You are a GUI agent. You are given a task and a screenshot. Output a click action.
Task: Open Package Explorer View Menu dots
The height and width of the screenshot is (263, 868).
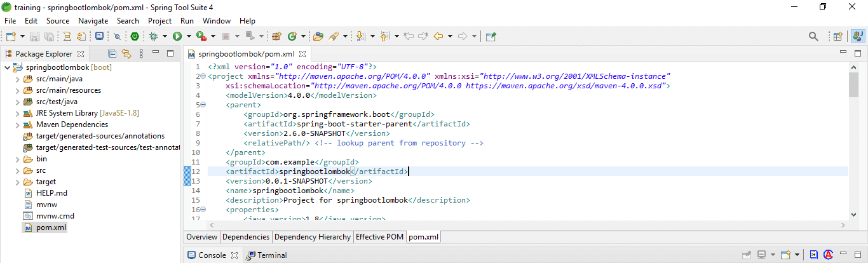[x=141, y=54]
